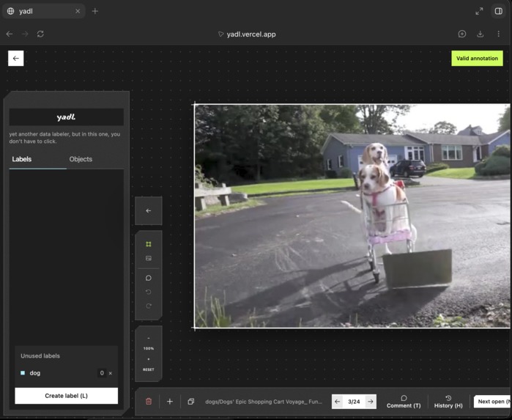Close the yadl browser tab

coord(78,11)
